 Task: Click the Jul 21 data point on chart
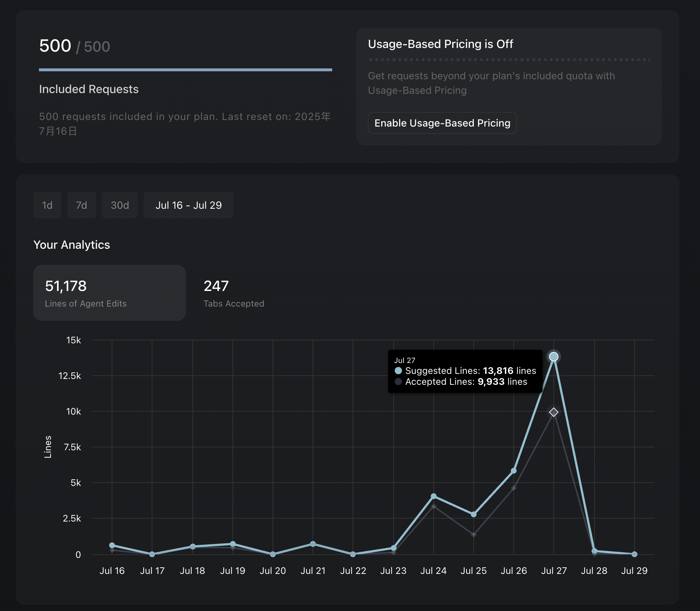(313, 544)
